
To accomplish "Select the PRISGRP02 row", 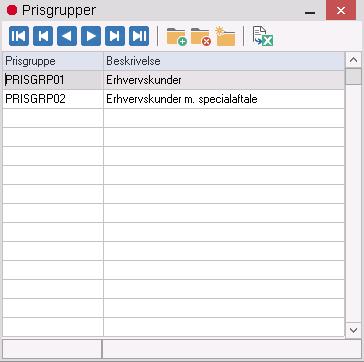I will pyautogui.click(x=174, y=99).
